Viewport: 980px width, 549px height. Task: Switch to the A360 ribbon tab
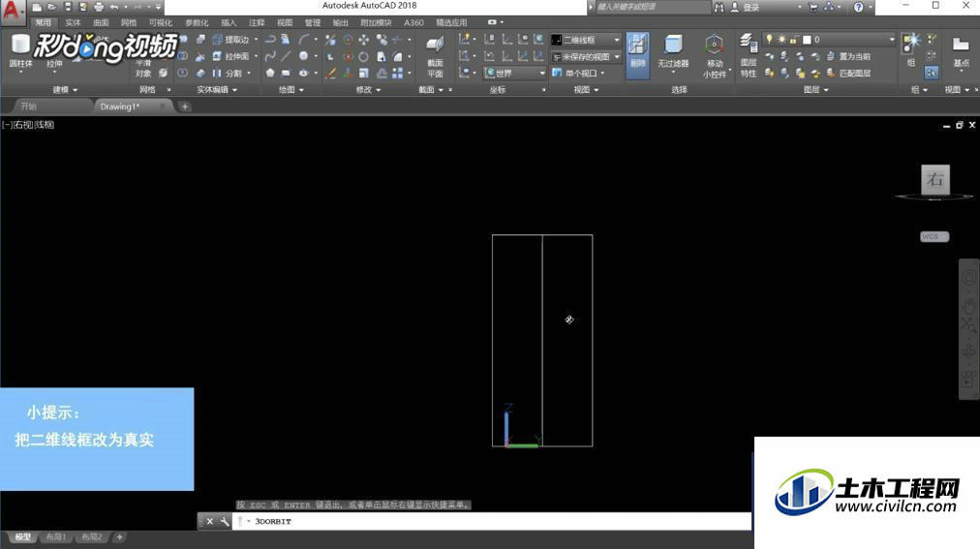pyautogui.click(x=413, y=22)
